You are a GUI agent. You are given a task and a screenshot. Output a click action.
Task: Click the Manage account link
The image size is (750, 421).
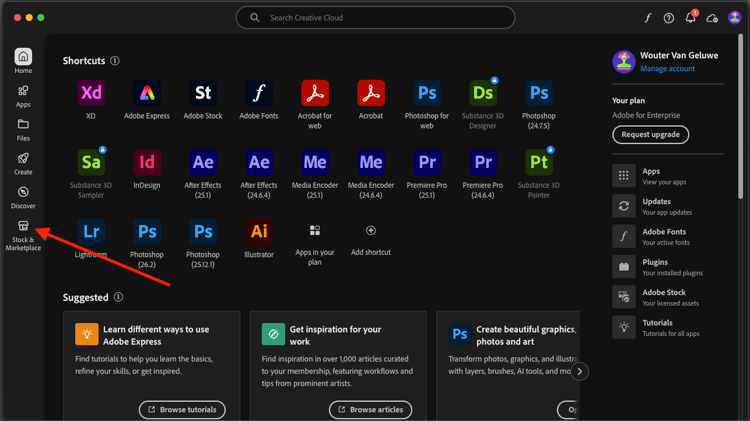667,69
